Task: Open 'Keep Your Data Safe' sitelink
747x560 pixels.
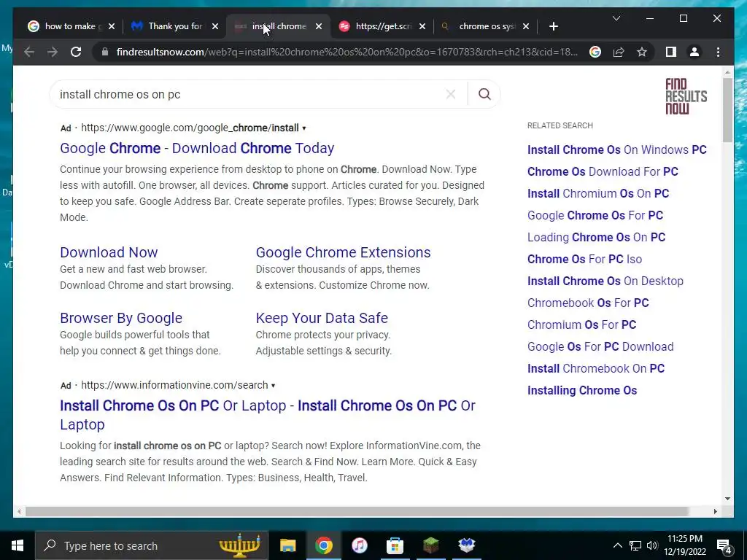Action: 322,318
